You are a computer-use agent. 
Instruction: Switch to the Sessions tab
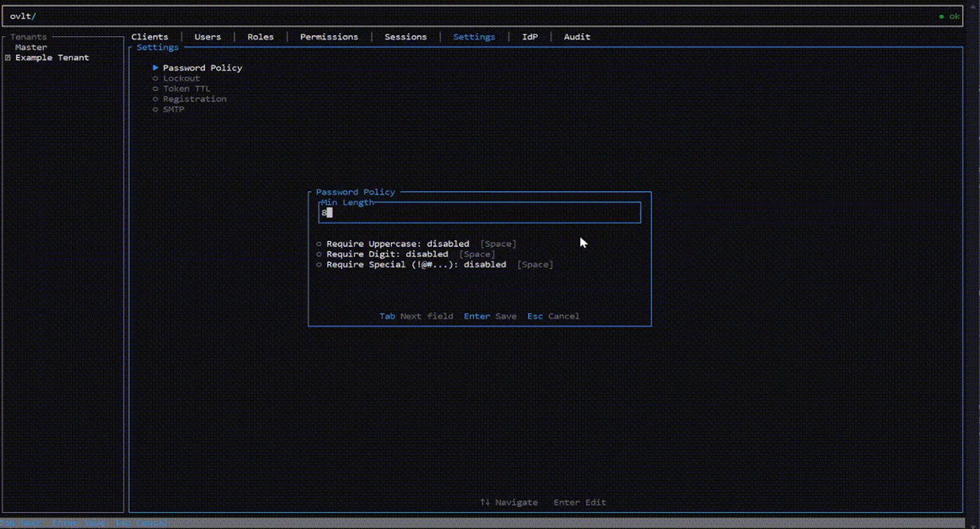(x=405, y=37)
